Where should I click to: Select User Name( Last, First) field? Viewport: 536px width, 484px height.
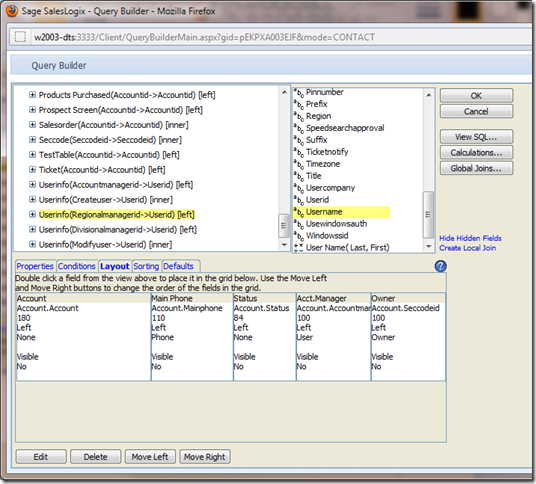(348, 247)
